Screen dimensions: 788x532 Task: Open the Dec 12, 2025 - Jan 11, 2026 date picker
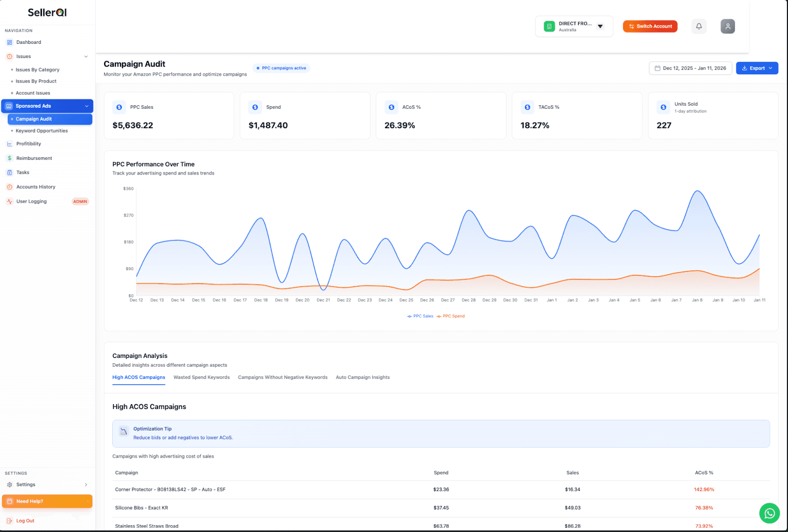click(690, 68)
